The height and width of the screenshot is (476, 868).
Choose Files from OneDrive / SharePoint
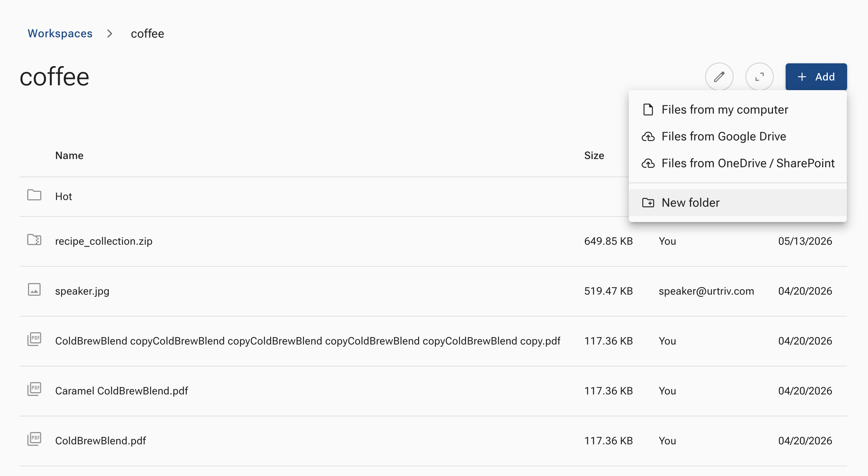click(738, 163)
